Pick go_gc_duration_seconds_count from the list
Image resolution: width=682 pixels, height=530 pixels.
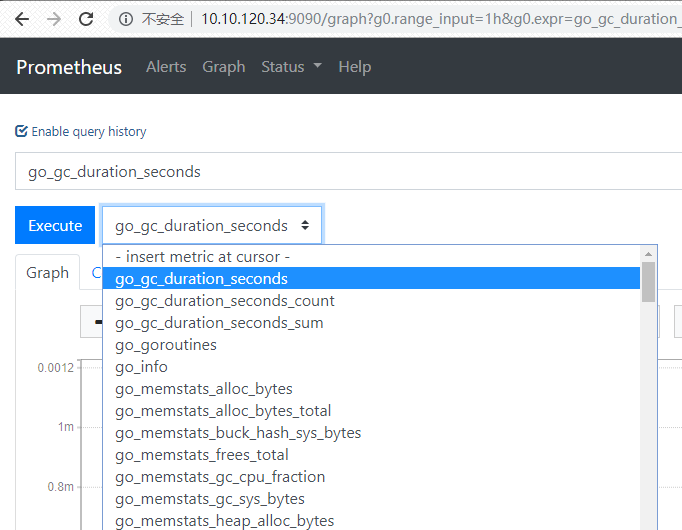pyautogui.click(x=225, y=301)
